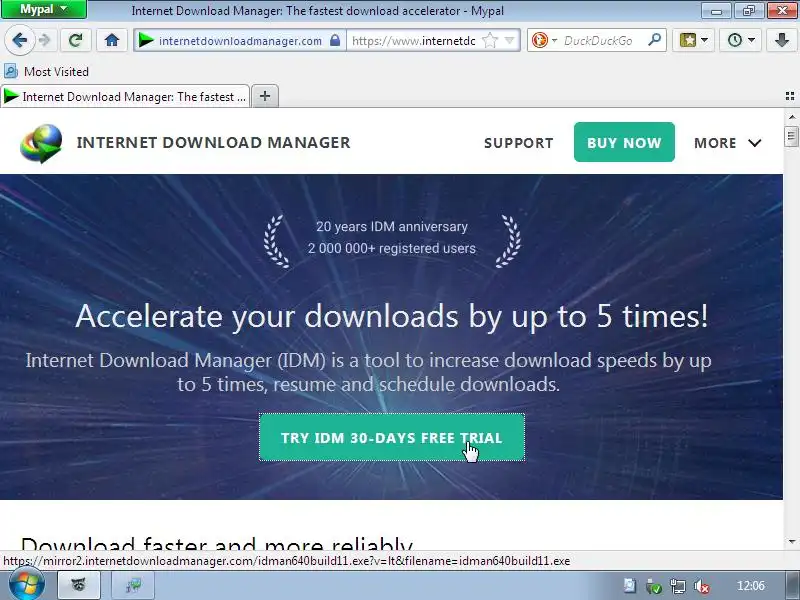This screenshot has width=800, height=600.
Task: Reload the page with the refresh icon
Action: tap(76, 40)
